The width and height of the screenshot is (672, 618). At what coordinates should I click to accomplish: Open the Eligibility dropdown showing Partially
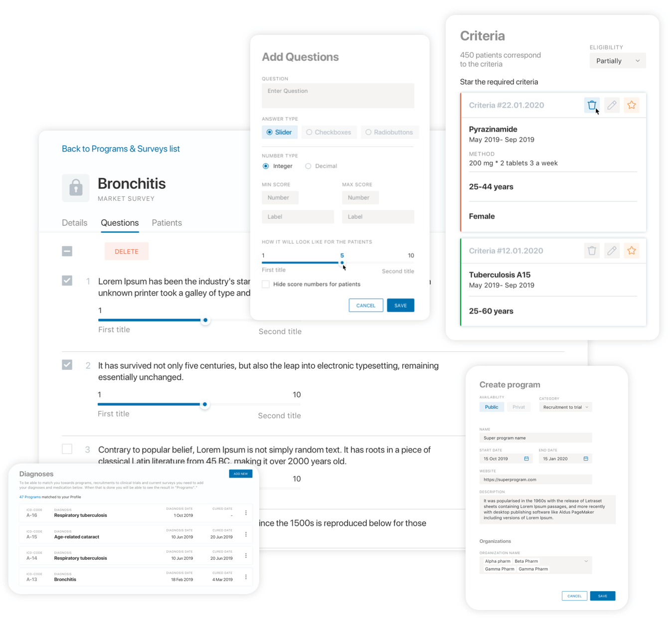tap(617, 61)
